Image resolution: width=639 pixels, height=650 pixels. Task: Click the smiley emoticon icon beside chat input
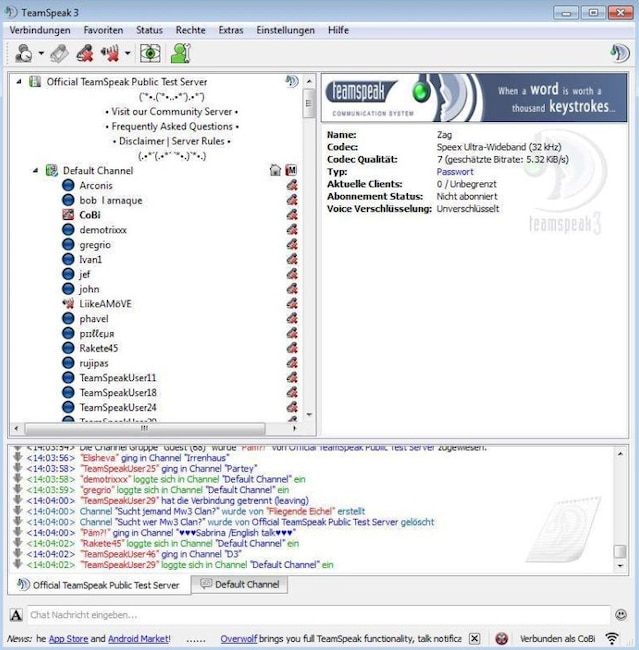(x=621, y=614)
